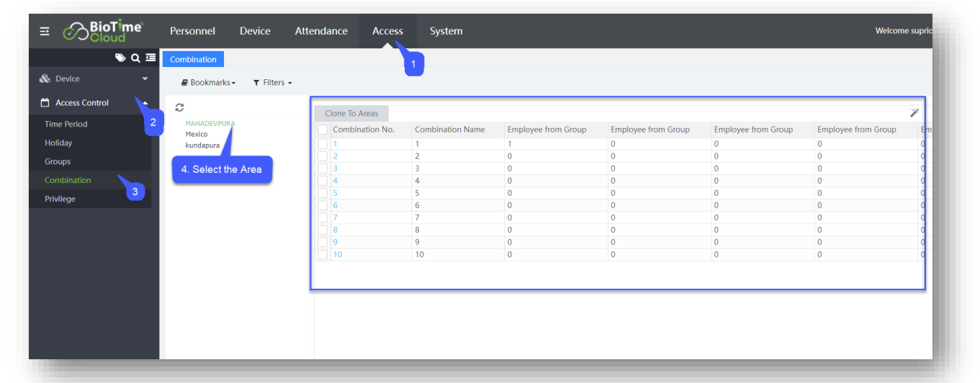The image size is (980, 383).
Task: Click the wrench settings icon above table
Action: pyautogui.click(x=914, y=113)
